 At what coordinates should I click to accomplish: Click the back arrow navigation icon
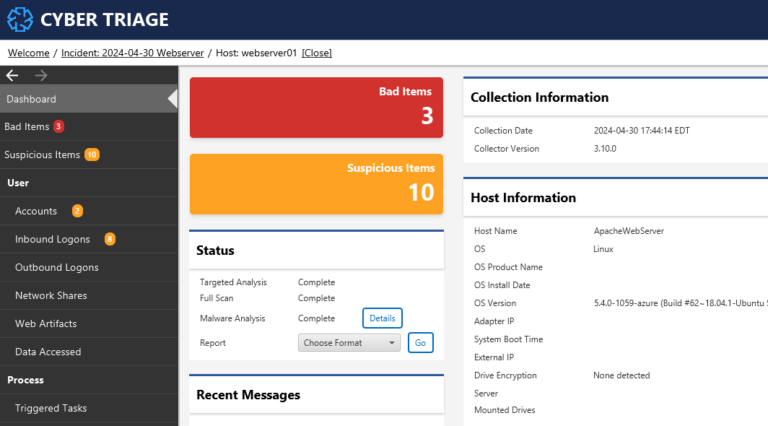13,75
